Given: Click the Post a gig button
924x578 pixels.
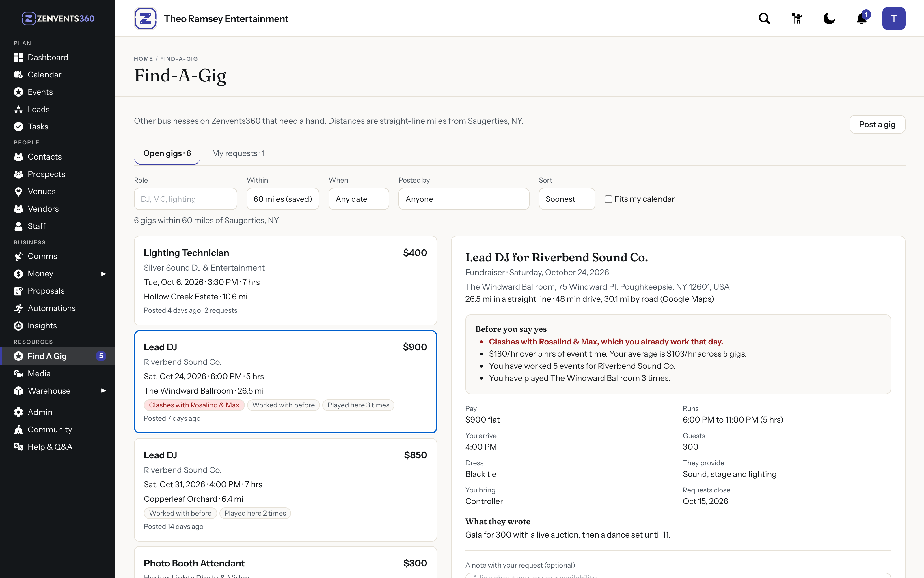Looking at the screenshot, I should [x=877, y=124].
